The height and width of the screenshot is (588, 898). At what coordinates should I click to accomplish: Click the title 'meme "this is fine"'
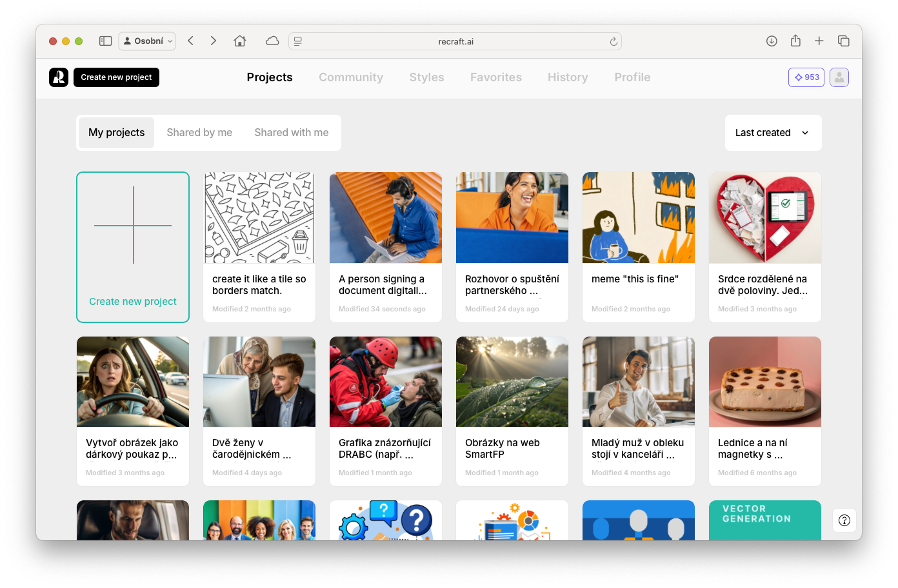tap(635, 279)
